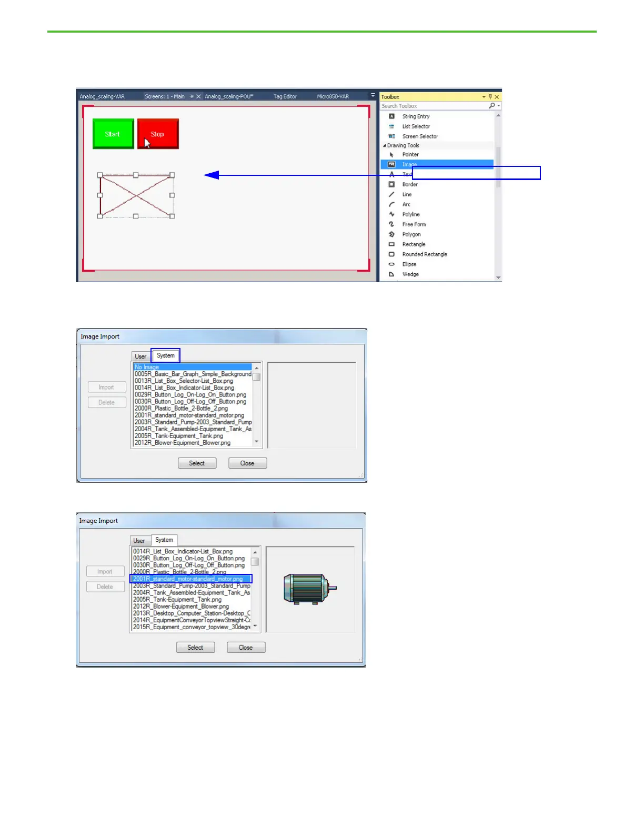
Task: Switch to the Analog_scaling-POU* tab
Action: click(x=229, y=96)
